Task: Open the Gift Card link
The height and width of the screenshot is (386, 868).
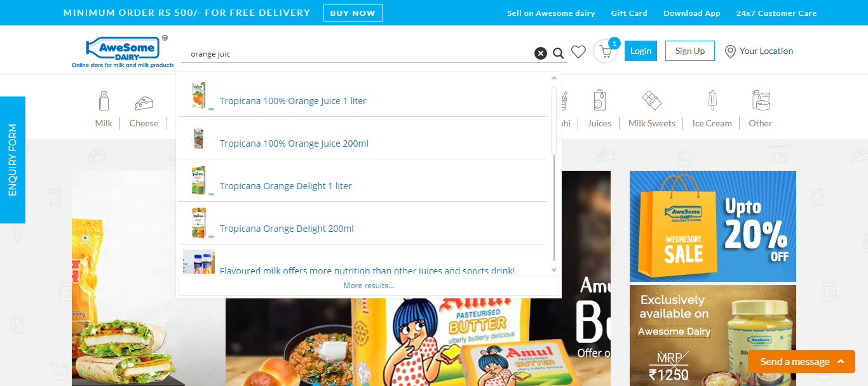Action: [x=629, y=13]
